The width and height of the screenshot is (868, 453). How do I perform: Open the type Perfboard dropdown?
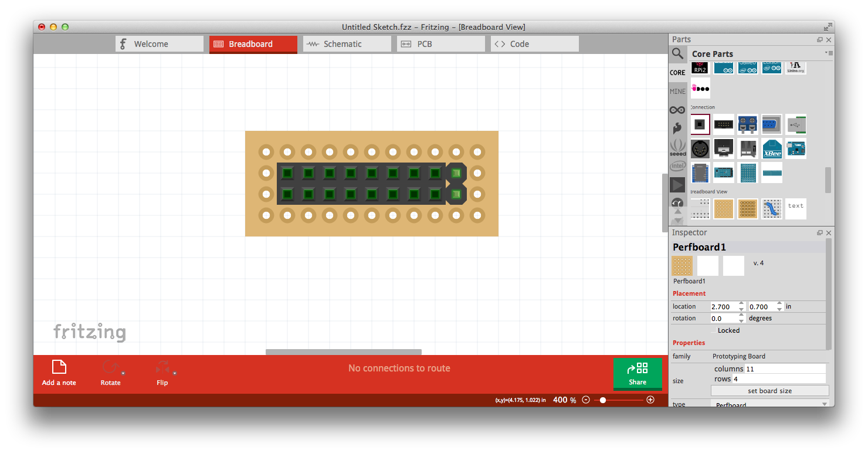(x=770, y=404)
